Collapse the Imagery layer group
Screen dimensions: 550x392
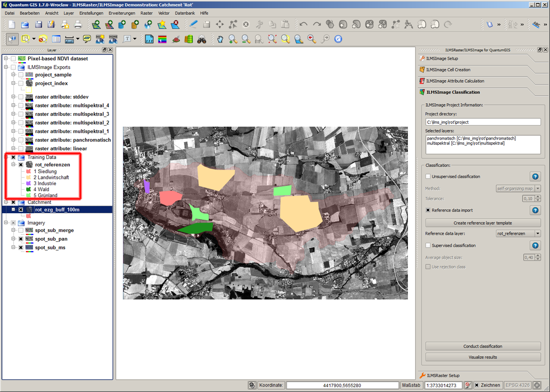pos(6,223)
